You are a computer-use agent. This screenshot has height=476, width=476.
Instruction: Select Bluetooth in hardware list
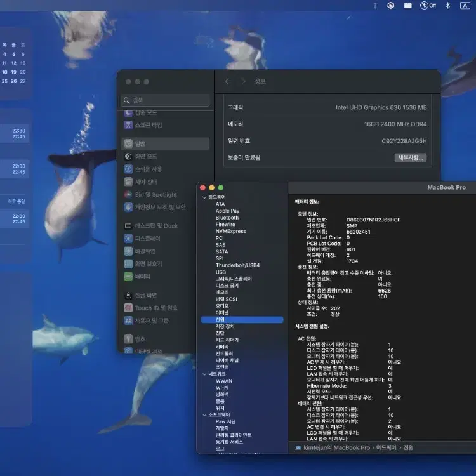(x=227, y=218)
